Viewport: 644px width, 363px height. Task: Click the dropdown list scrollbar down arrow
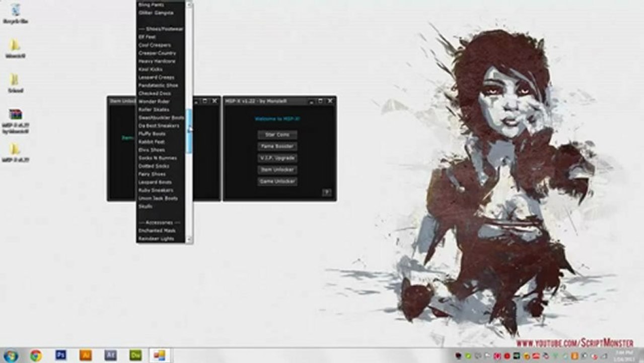tap(189, 240)
